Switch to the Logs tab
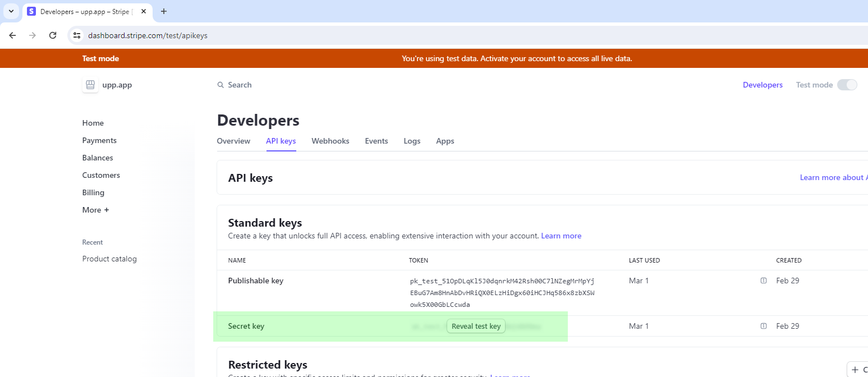 (x=412, y=141)
